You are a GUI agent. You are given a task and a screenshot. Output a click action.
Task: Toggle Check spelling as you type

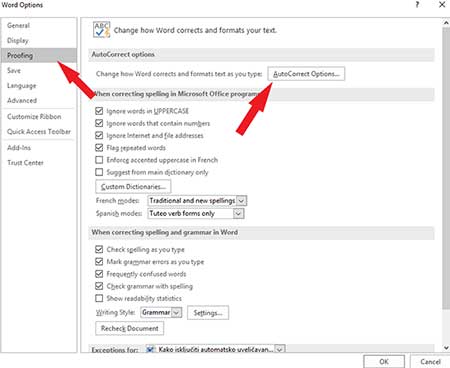tap(99, 249)
